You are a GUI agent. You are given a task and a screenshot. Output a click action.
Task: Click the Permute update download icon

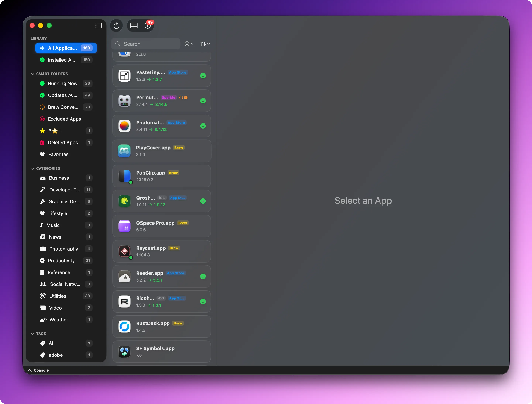pyautogui.click(x=203, y=101)
